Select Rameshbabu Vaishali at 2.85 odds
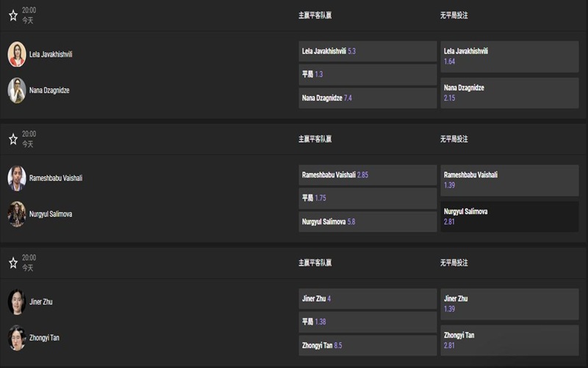588x368 pixels. 367,175
